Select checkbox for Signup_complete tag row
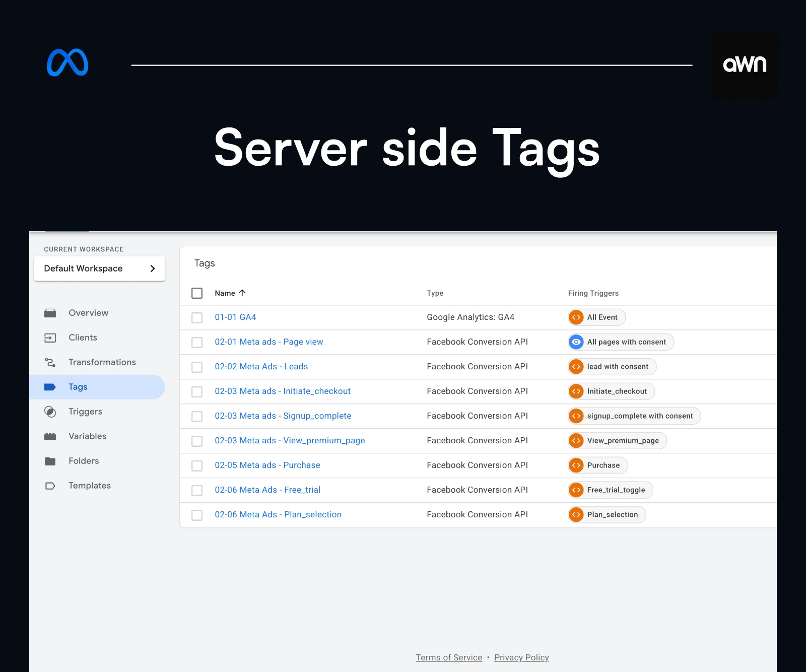This screenshot has height=672, width=806. (x=197, y=417)
